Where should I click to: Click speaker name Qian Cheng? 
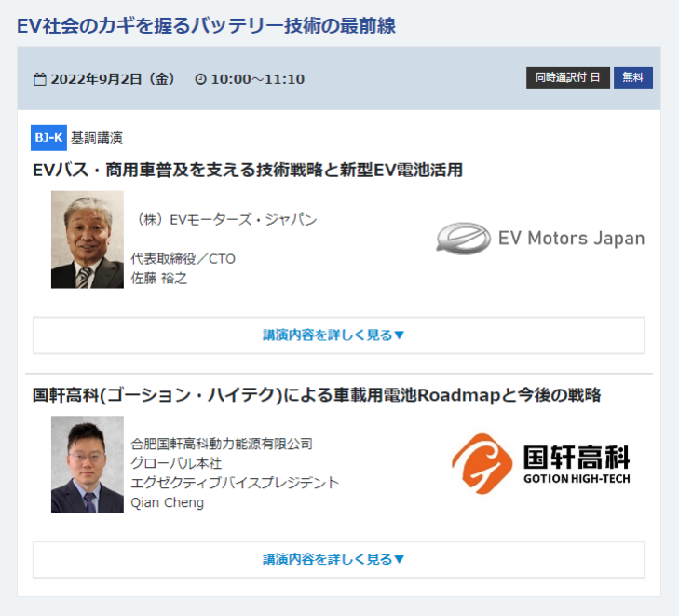(167, 502)
